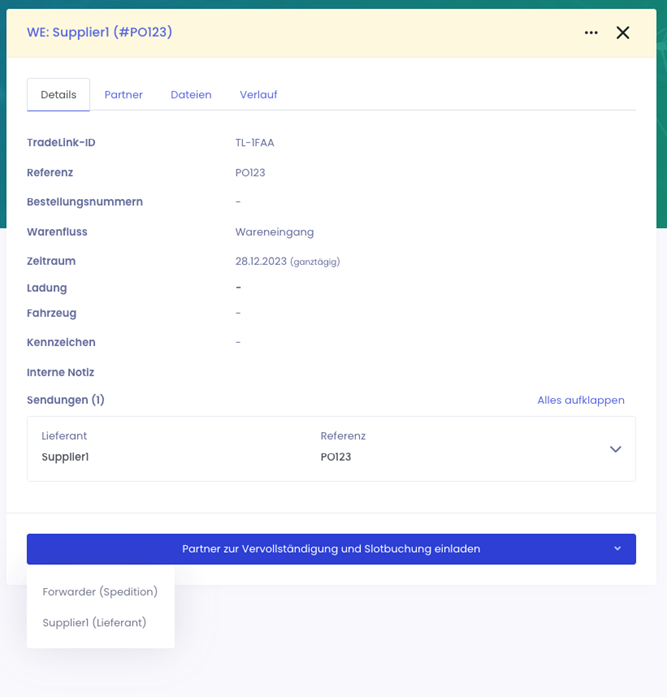
Task: Show the Verlauf history tab
Action: [258, 95]
